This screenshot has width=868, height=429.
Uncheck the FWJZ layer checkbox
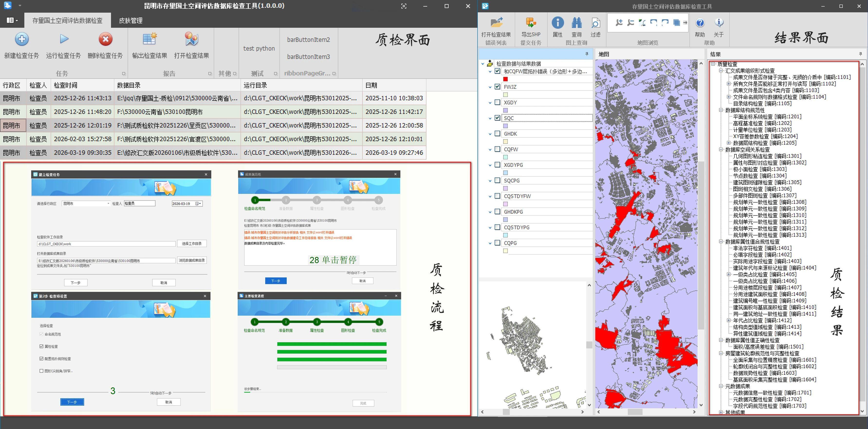497,87
